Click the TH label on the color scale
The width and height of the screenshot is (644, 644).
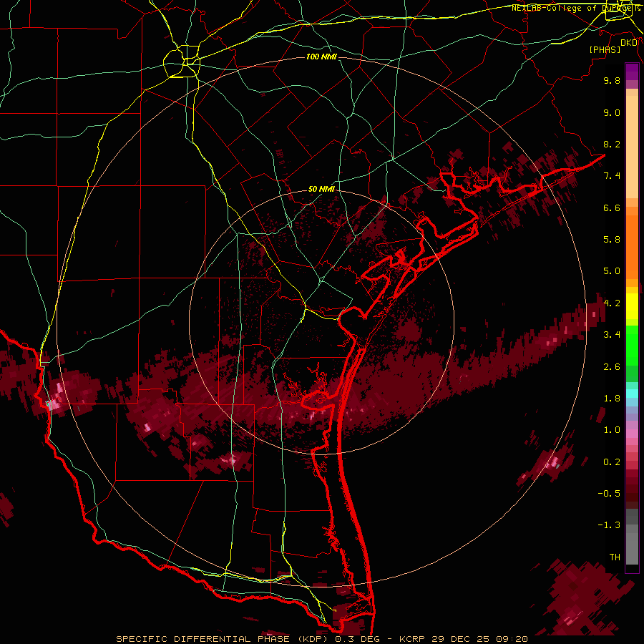point(615,557)
